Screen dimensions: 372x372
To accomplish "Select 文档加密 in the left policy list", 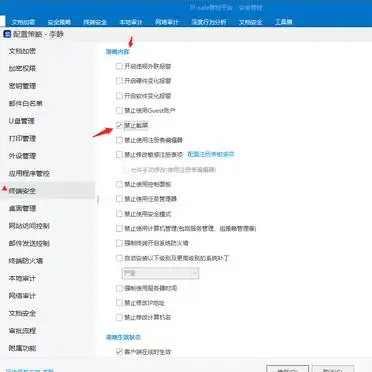I will [x=22, y=51].
